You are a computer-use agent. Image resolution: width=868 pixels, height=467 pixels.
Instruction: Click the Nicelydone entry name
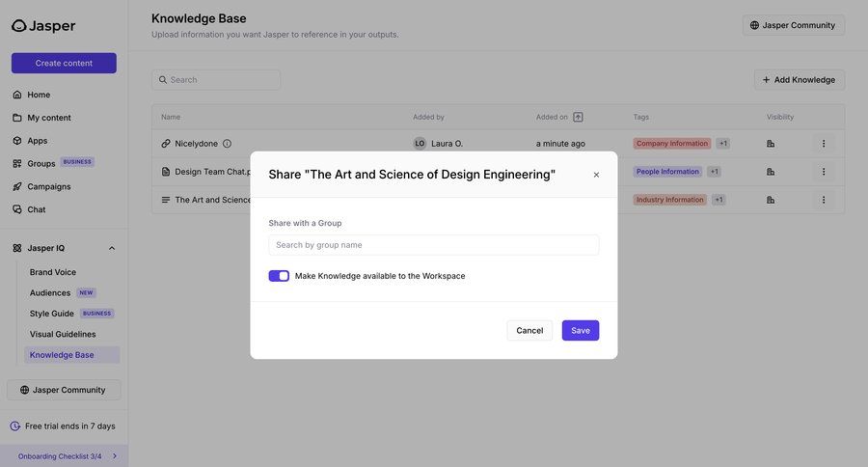click(x=196, y=144)
